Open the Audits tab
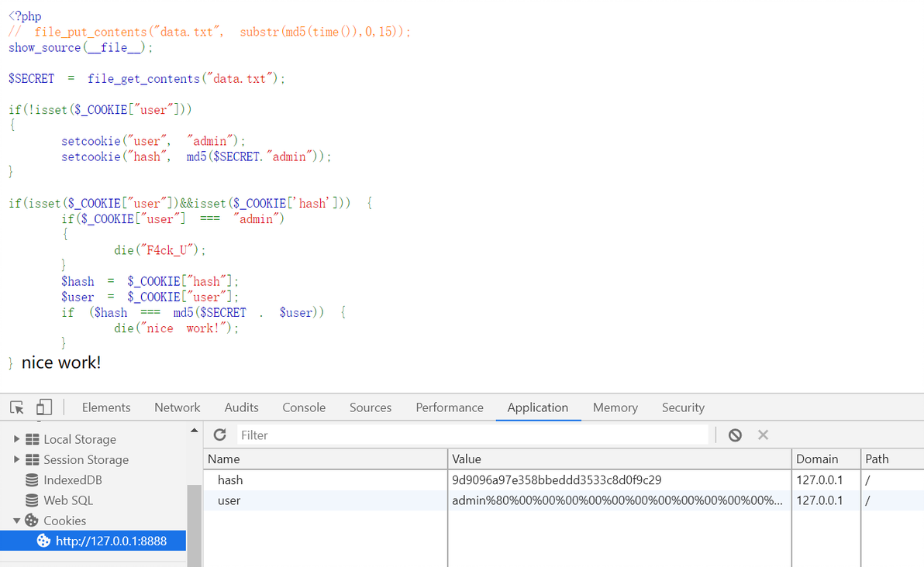924x567 pixels. pyautogui.click(x=242, y=407)
